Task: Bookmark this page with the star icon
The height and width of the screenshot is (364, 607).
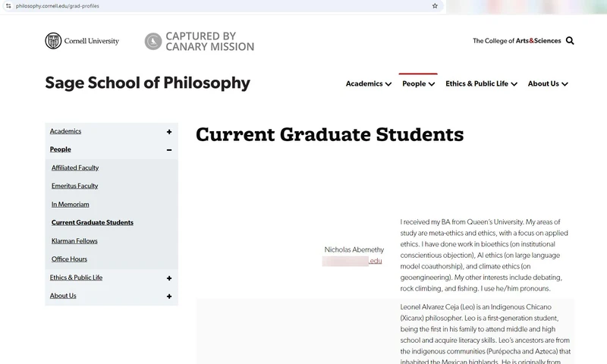Action: [435, 6]
